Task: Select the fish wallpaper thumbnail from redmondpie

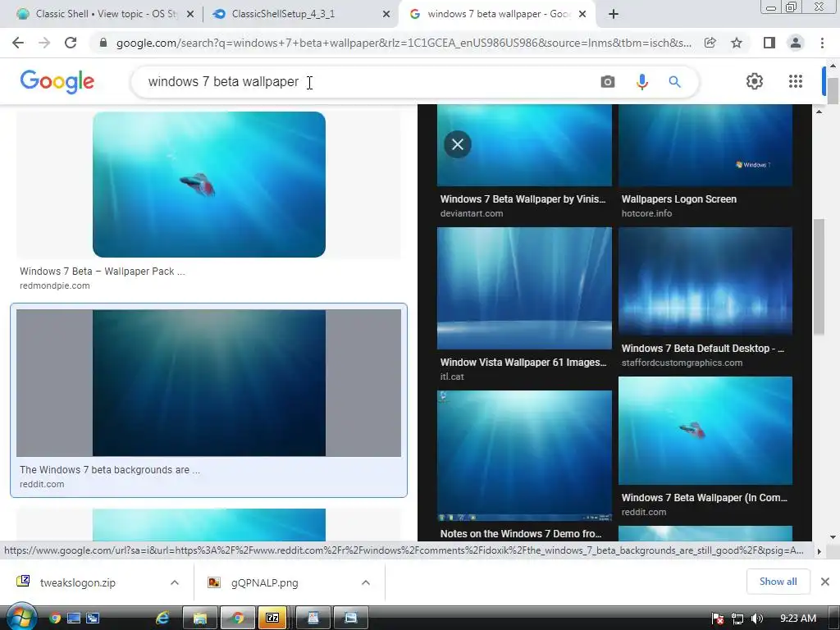Action: (x=209, y=185)
